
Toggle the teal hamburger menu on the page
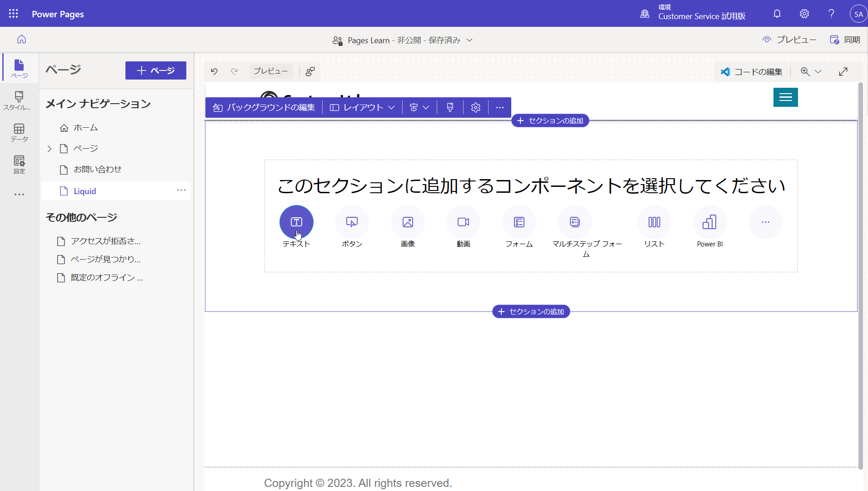click(785, 97)
